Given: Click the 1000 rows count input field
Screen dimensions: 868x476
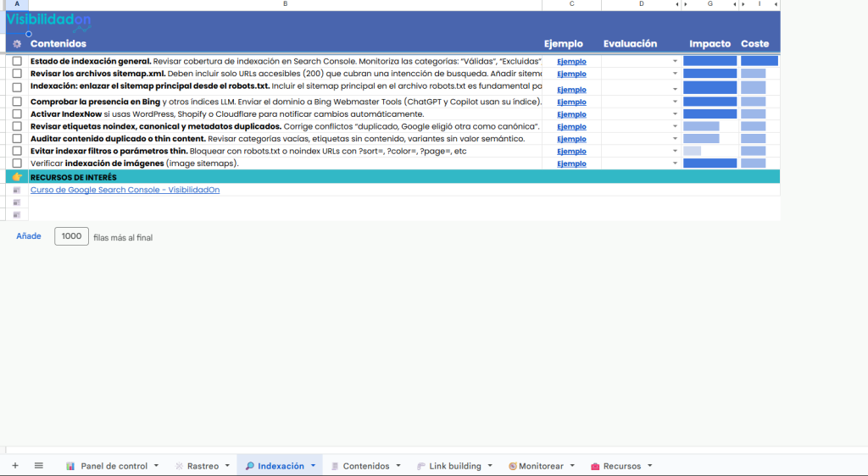Looking at the screenshot, I should pos(72,236).
